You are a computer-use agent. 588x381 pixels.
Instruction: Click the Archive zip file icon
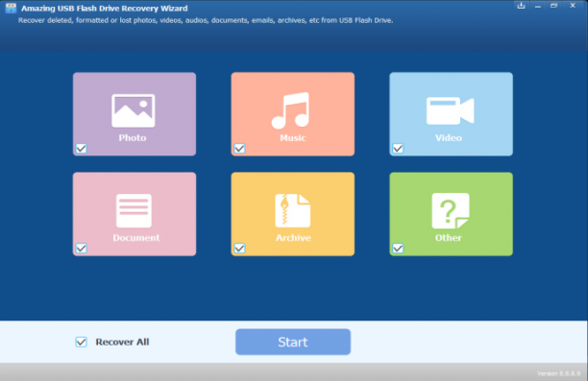point(292,210)
